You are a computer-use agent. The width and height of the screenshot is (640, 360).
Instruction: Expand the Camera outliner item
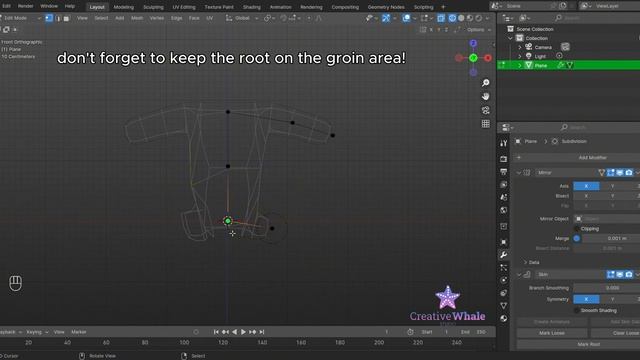(520, 47)
